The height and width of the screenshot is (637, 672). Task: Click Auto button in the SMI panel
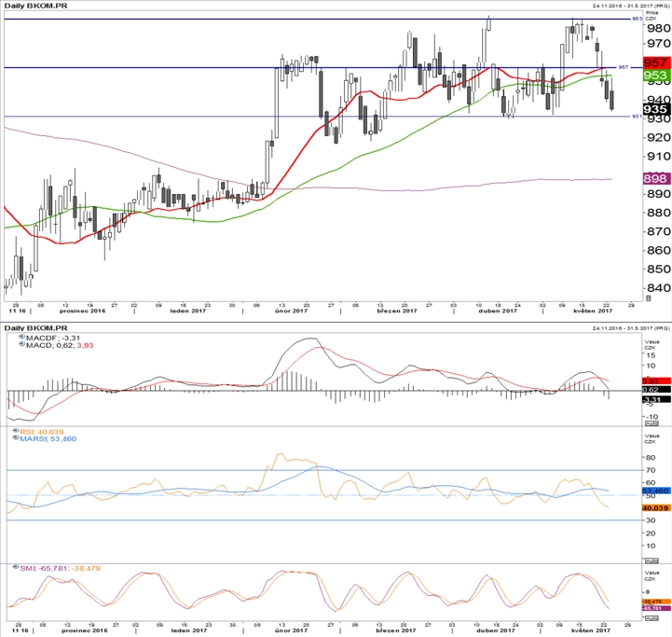pos(651,618)
